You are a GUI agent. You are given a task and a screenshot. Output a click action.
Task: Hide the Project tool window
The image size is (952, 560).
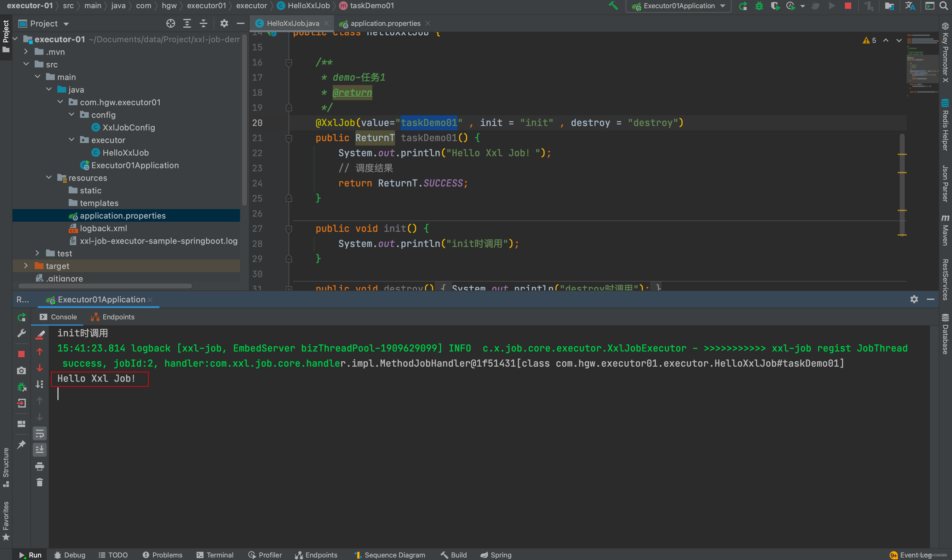click(x=240, y=23)
